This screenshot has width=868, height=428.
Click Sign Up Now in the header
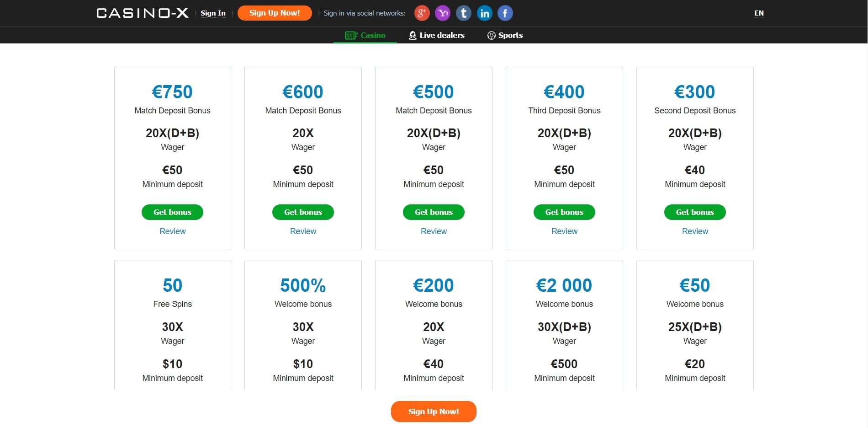[275, 13]
